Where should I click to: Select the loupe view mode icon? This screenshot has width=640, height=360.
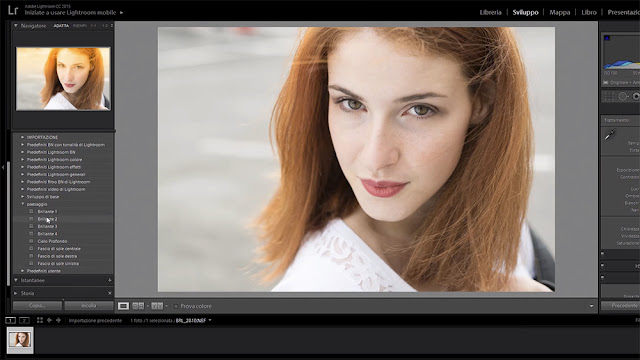123,306
